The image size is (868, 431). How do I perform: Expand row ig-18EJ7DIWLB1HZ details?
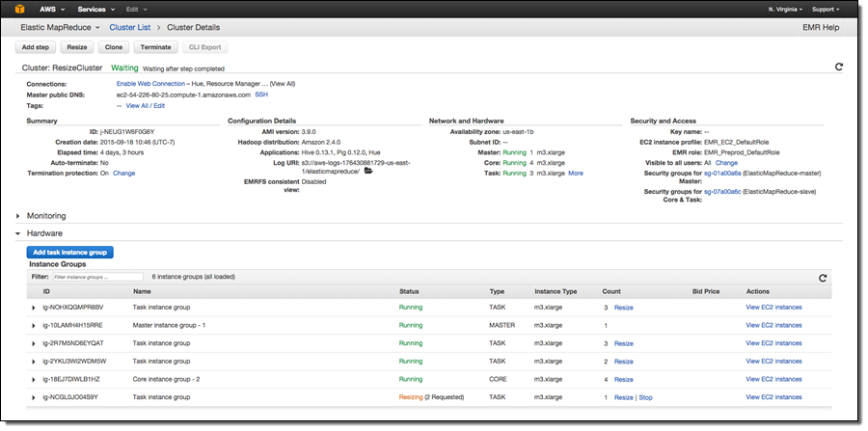34,380
